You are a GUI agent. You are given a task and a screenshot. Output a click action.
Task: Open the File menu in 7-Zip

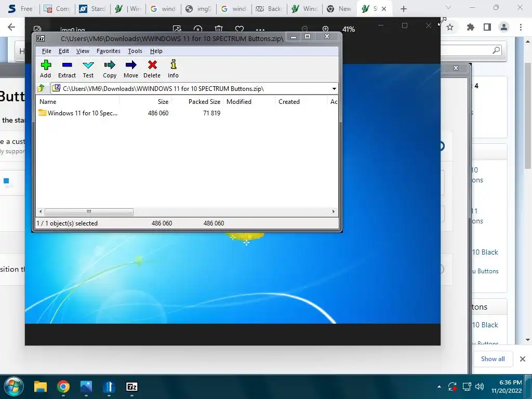tap(46, 51)
